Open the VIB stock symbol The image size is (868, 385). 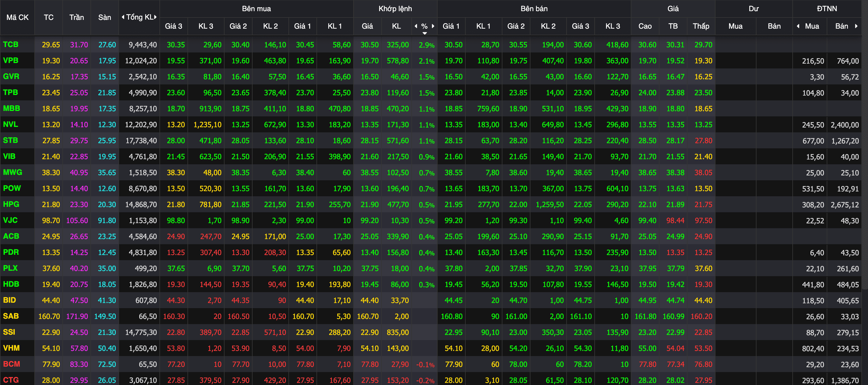click(x=9, y=156)
